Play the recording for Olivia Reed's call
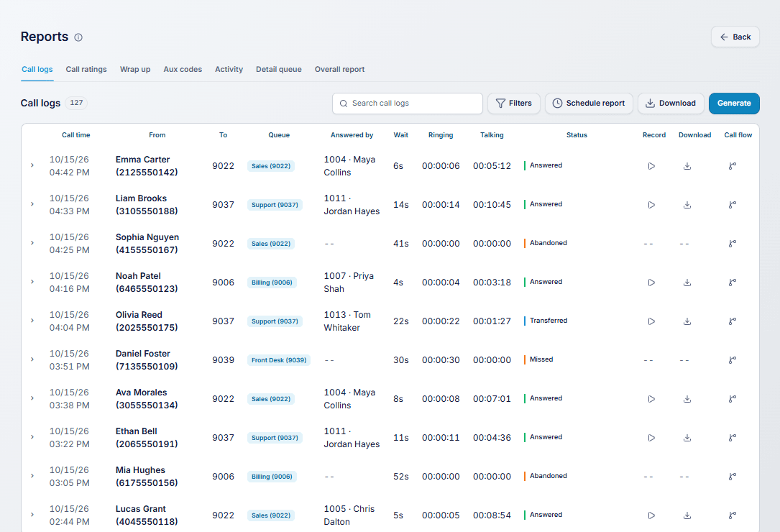Viewport: 780px width, 532px height. (651, 321)
